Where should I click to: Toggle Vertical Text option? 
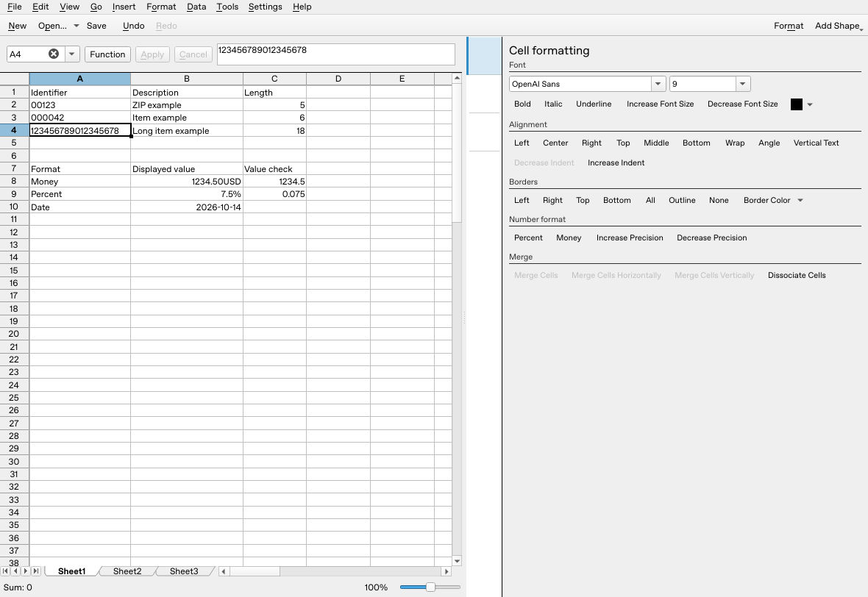tap(816, 143)
